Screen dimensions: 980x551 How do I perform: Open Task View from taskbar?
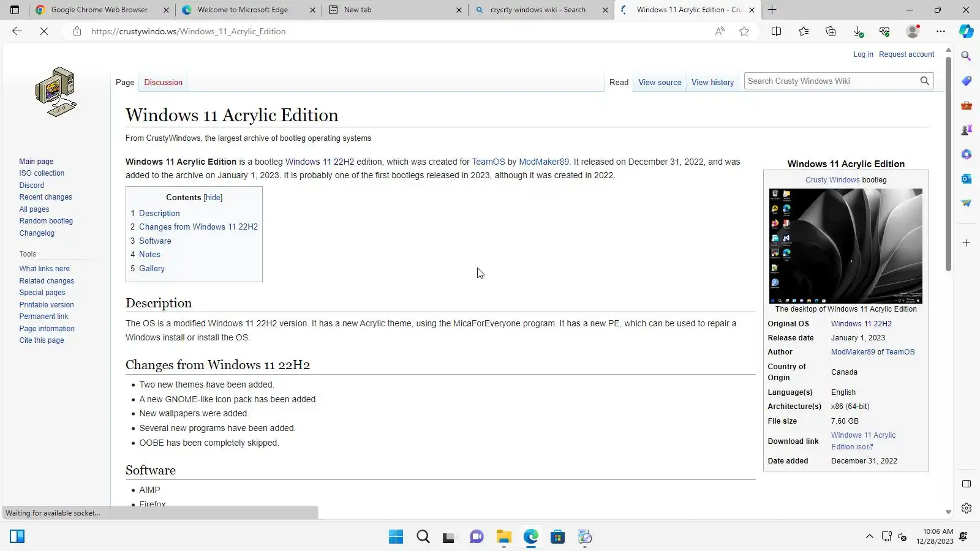tap(450, 537)
